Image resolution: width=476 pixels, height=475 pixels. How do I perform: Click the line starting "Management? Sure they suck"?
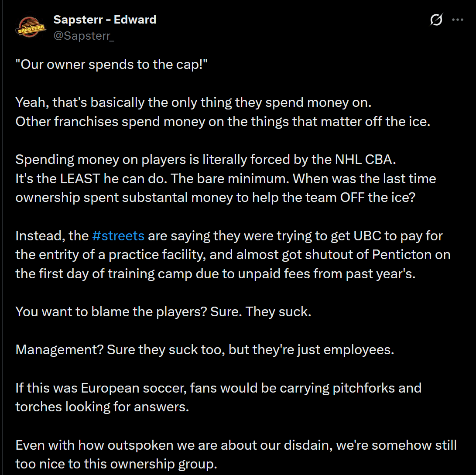click(205, 349)
